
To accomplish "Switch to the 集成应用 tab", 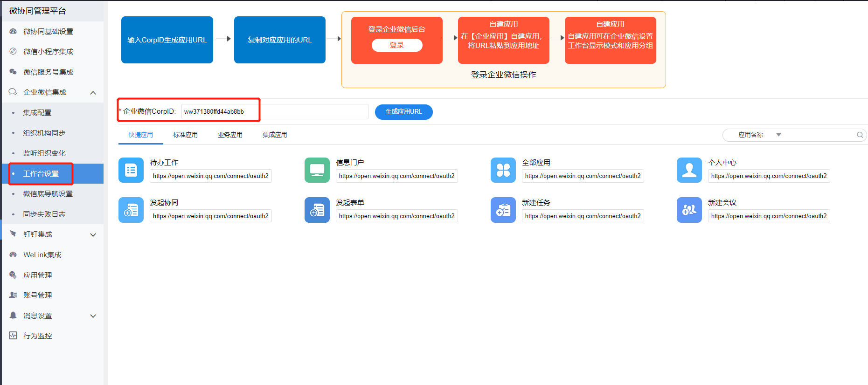I will [275, 135].
